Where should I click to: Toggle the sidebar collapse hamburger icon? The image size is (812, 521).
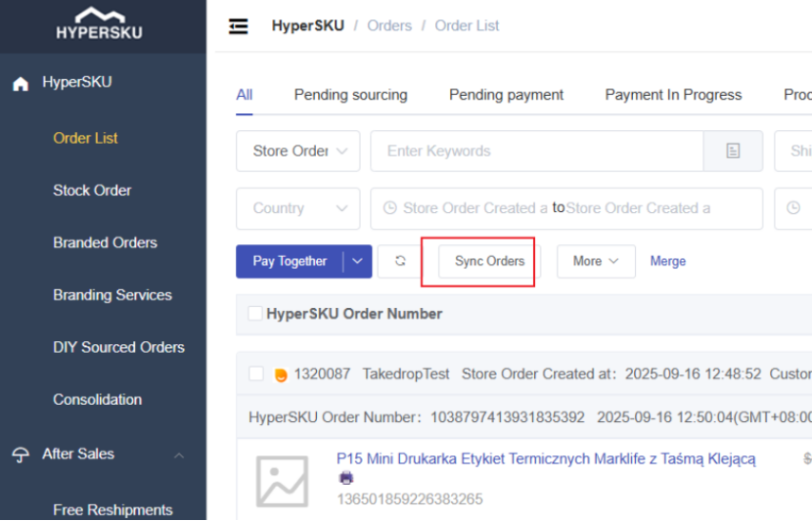click(x=238, y=25)
